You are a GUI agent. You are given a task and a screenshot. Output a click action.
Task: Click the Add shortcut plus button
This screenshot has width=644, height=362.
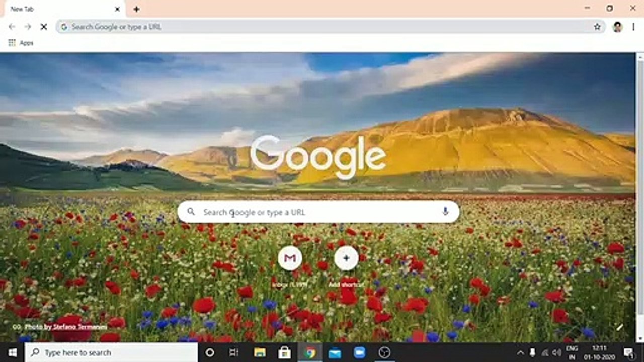346,258
